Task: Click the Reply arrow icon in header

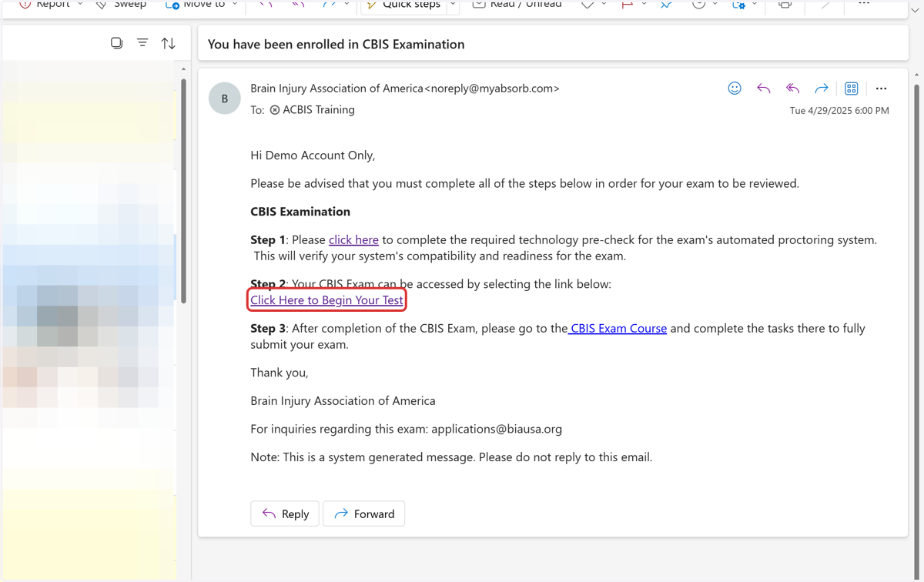Action: 764,89
